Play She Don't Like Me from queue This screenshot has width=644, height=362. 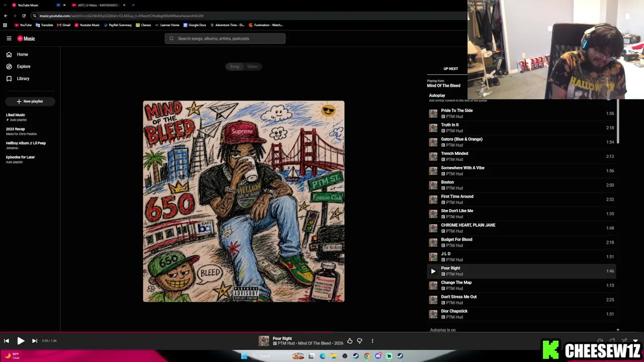click(522, 214)
